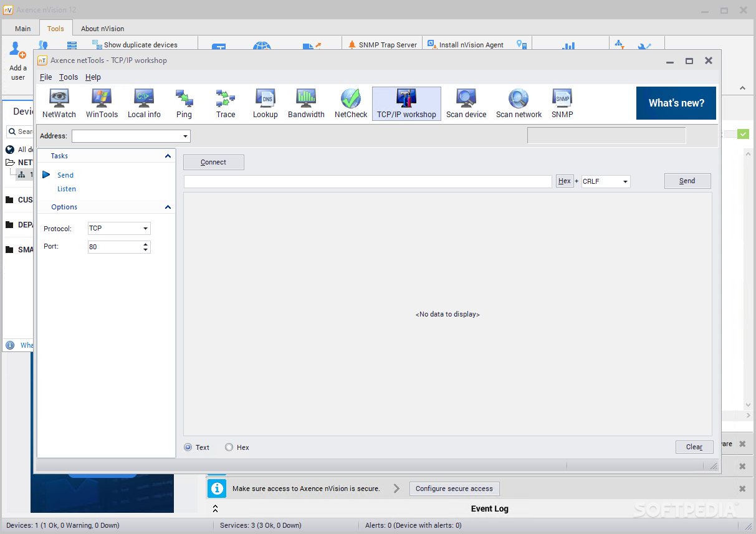756x534 pixels.
Task: Click Install nVision Agent icon
Action: [x=431, y=45]
